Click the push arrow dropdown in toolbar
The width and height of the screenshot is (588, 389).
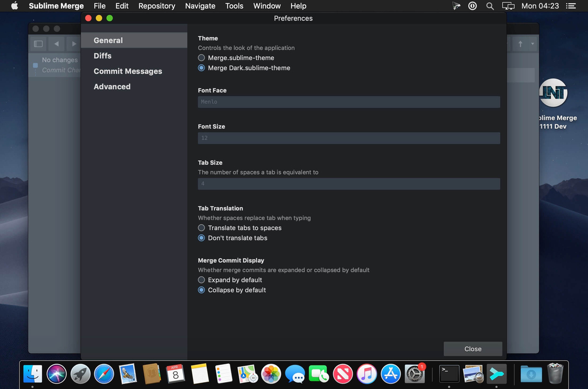[532, 44]
